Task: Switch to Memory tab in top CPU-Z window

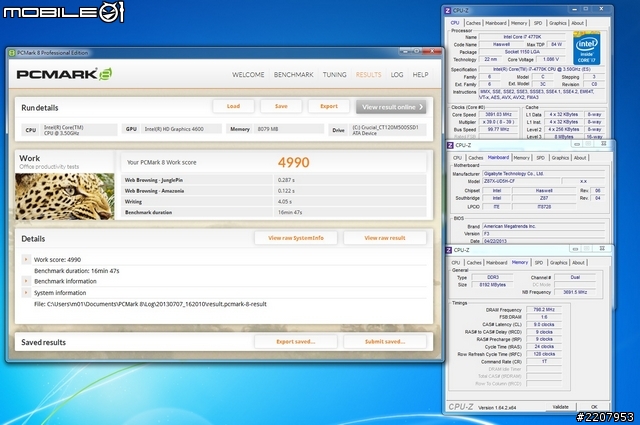Action: click(x=519, y=23)
